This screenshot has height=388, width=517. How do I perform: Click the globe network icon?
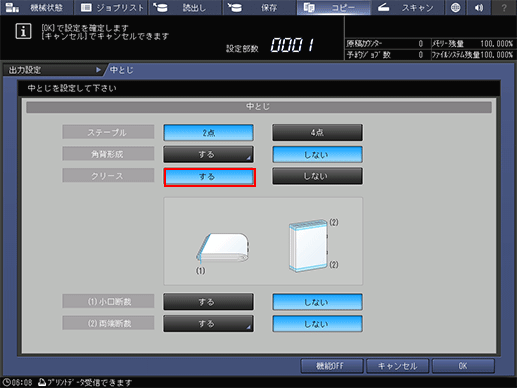455,7
